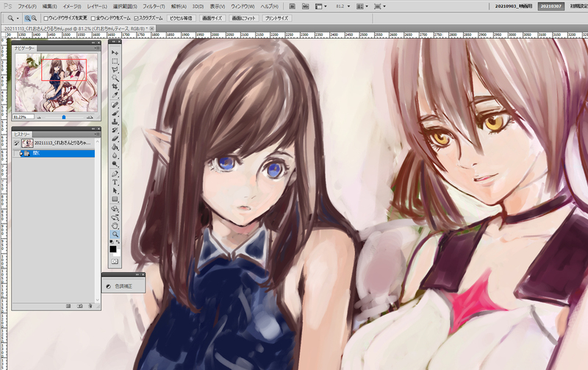Select the Hand tool
The image size is (588, 370).
(x=115, y=226)
